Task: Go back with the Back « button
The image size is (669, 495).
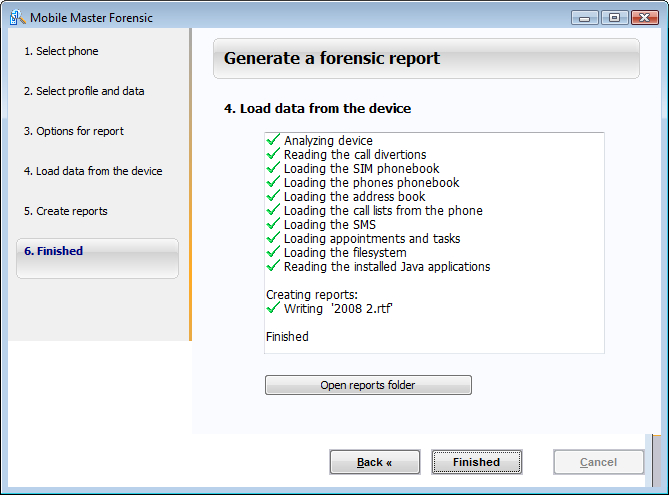Action: [x=375, y=462]
